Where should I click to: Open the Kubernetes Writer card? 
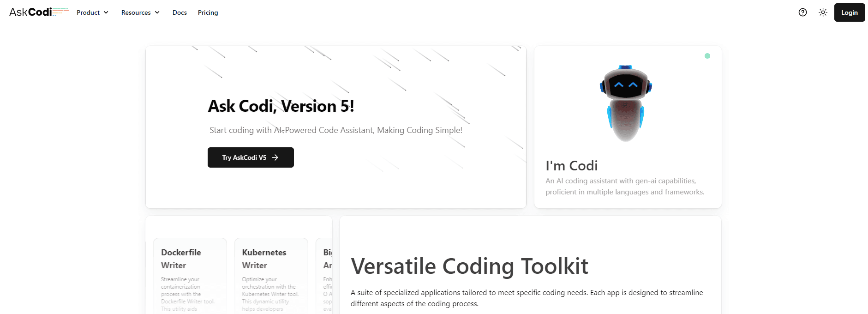[271, 276]
